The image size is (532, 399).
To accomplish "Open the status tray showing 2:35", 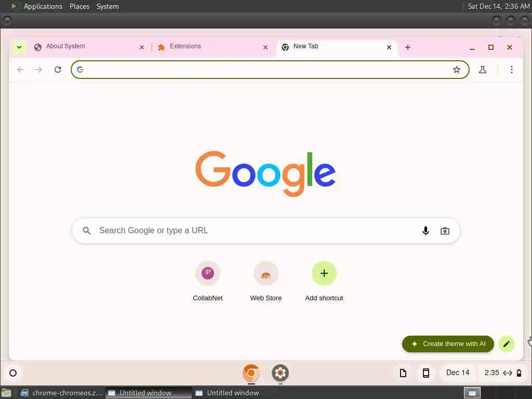I will 502,373.
